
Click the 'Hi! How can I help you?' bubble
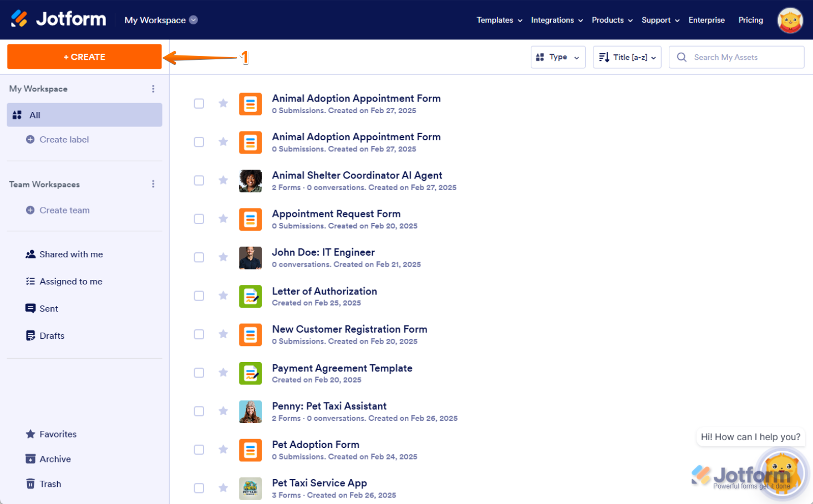coord(750,437)
